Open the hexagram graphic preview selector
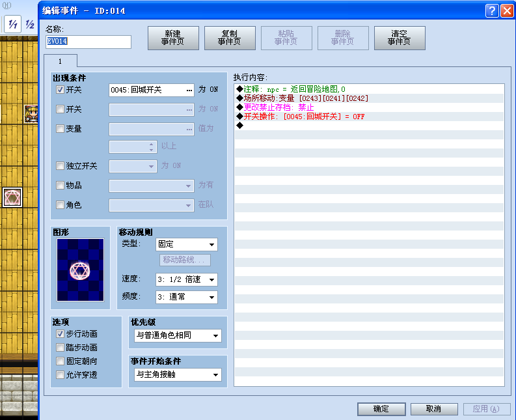 [x=80, y=270]
